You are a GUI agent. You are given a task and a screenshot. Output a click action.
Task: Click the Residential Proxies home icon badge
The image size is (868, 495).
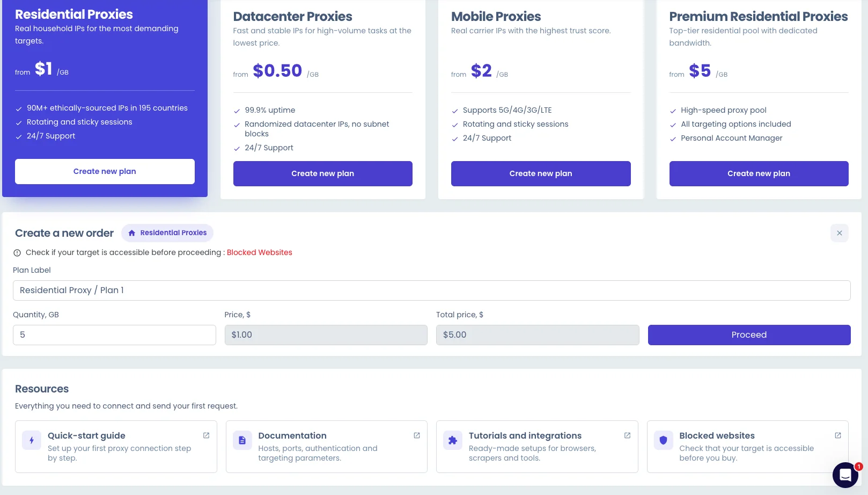167,233
